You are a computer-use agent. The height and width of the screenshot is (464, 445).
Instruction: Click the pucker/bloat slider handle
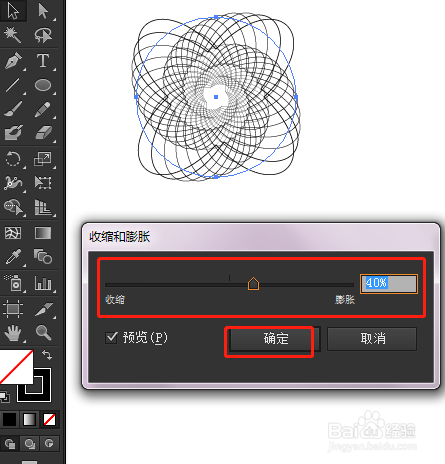coord(253,283)
